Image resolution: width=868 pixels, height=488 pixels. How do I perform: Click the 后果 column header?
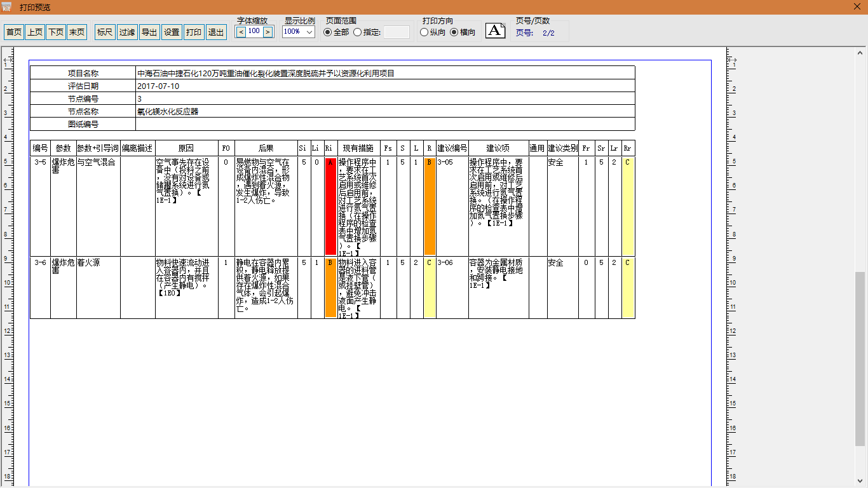(266, 148)
